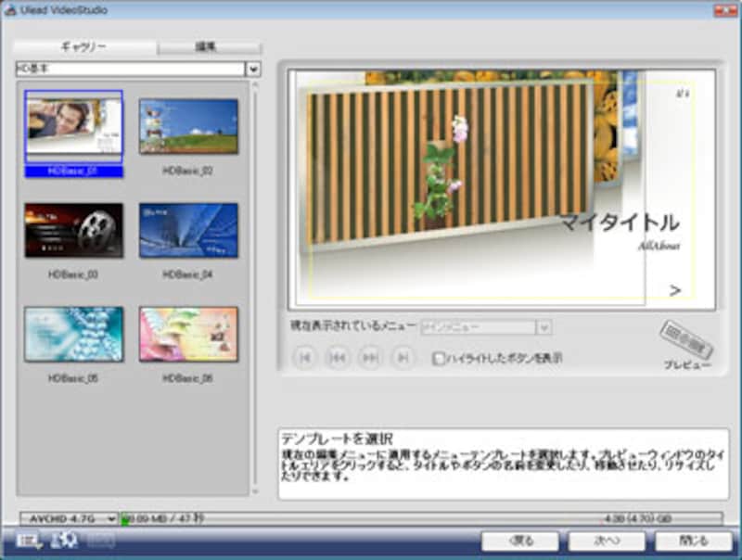Open the settings and options icon
The height and width of the screenshot is (560, 742).
pos(29,541)
